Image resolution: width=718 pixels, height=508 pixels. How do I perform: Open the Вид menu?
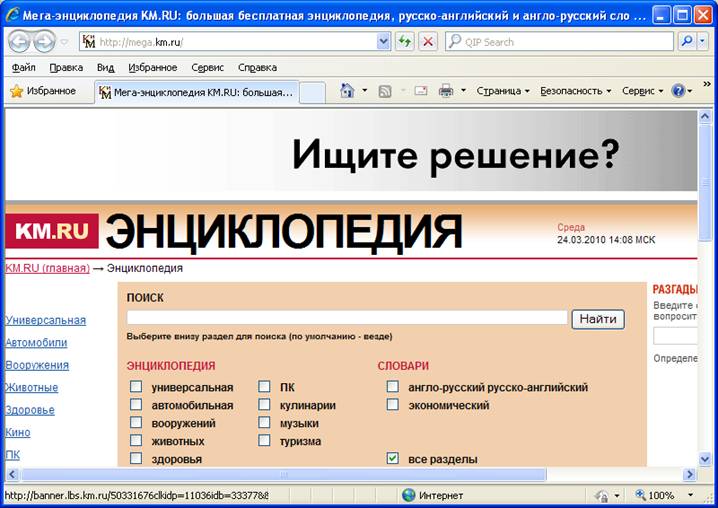point(105,67)
